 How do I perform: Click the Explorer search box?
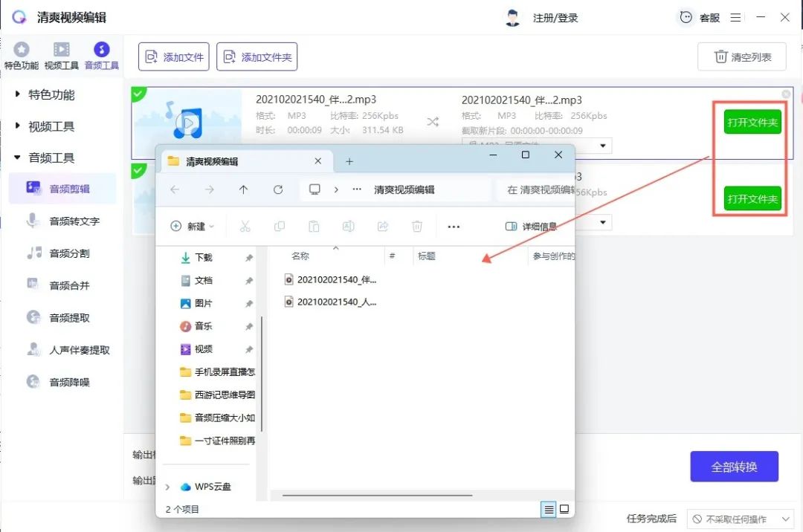pyautogui.click(x=535, y=189)
